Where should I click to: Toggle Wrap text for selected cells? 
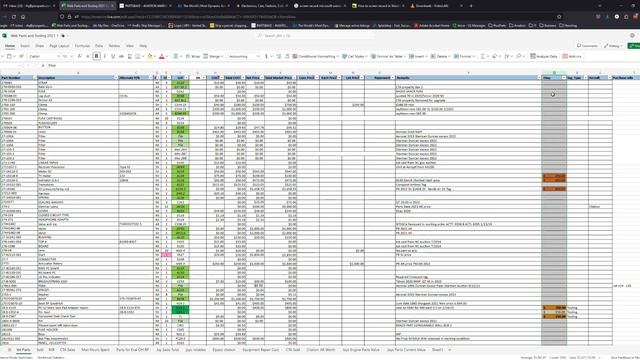pos(193,56)
